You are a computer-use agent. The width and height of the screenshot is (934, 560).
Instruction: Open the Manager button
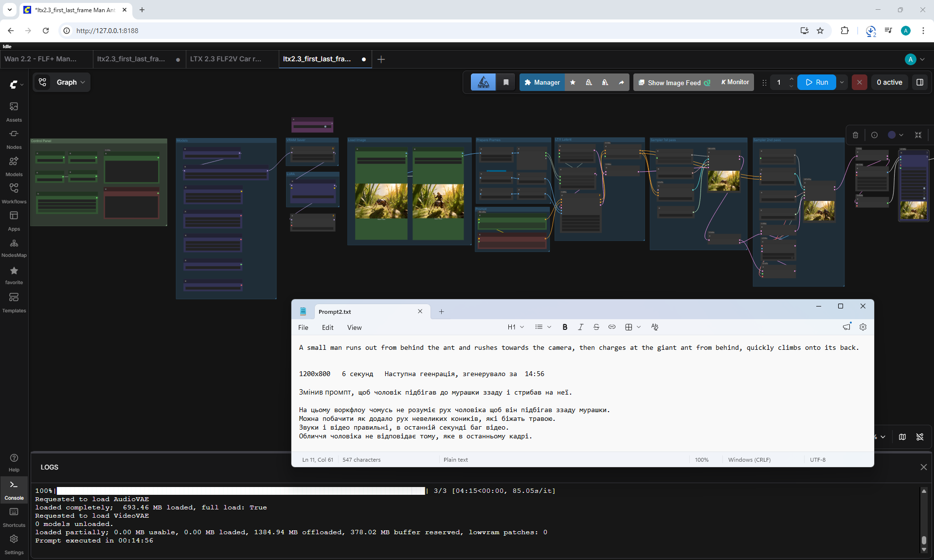point(542,82)
